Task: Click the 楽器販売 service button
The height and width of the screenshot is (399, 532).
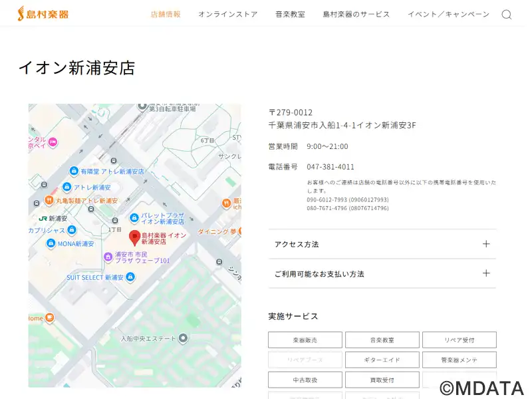Action: pos(305,340)
